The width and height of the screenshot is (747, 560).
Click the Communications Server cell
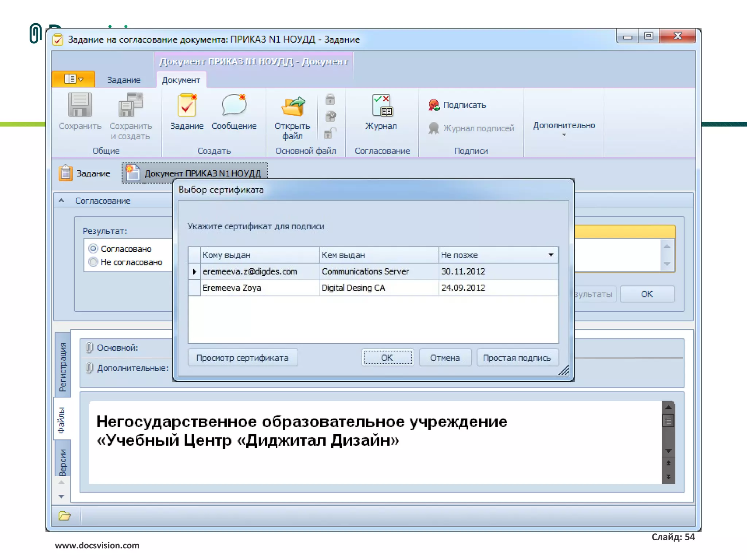tap(379, 271)
